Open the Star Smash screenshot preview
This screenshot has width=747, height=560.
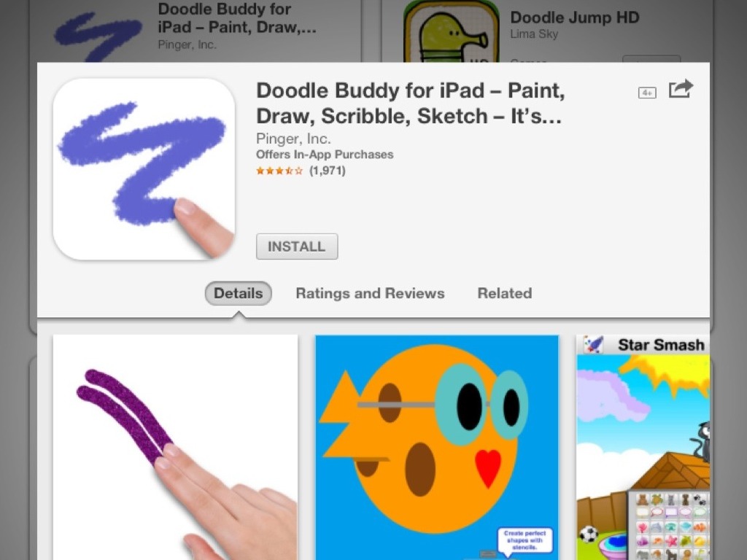point(643,448)
